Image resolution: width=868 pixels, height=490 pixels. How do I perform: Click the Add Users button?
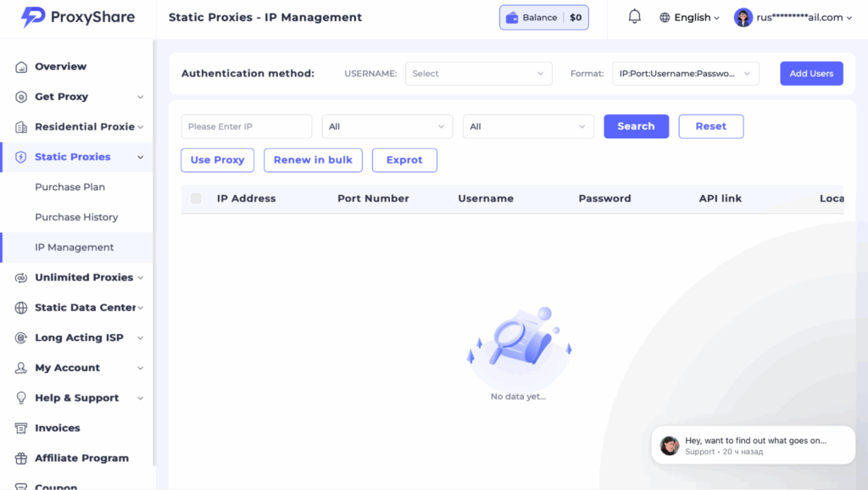tap(811, 74)
